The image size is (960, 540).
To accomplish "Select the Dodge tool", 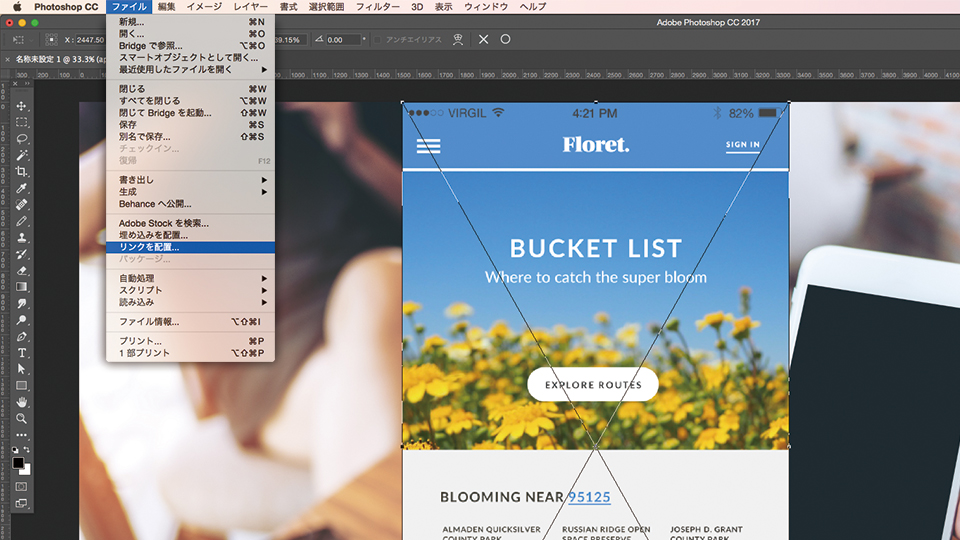I will [21, 320].
